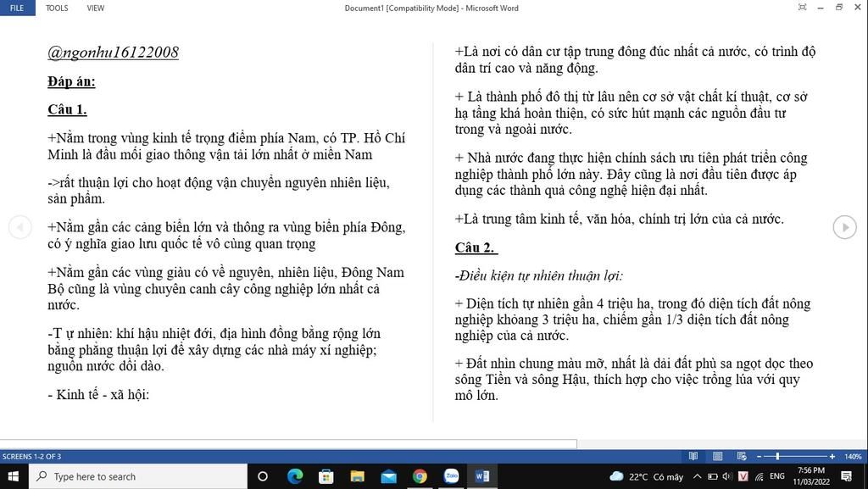Click the '+ Diện tích tự nhiên' paragraph
The image size is (868, 489).
[x=632, y=320]
